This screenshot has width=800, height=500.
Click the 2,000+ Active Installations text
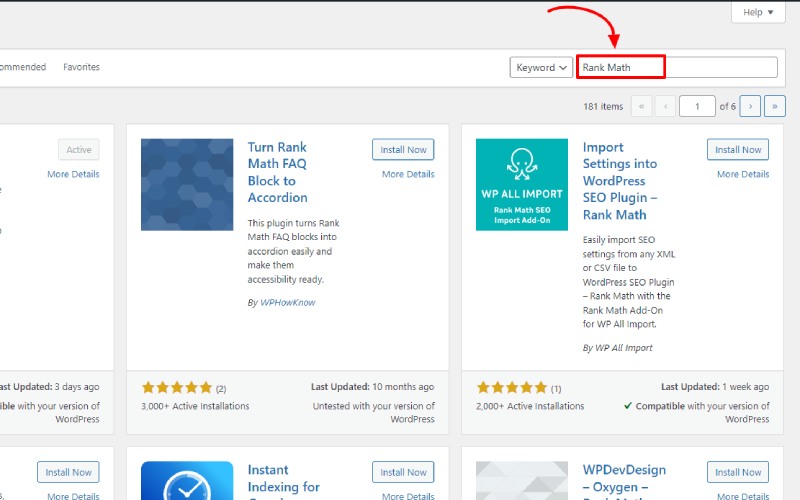coord(530,406)
